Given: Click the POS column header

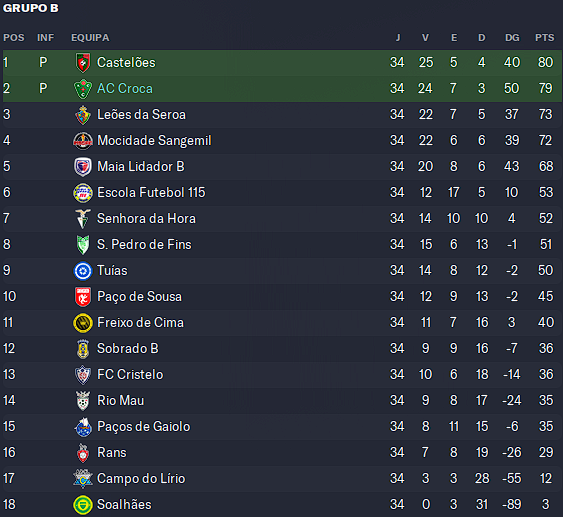Looking at the screenshot, I should [14, 38].
